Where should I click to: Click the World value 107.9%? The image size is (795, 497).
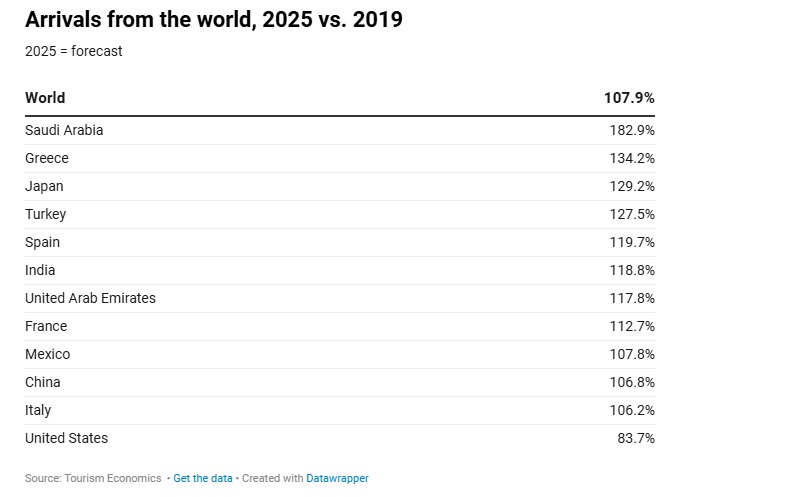click(629, 98)
